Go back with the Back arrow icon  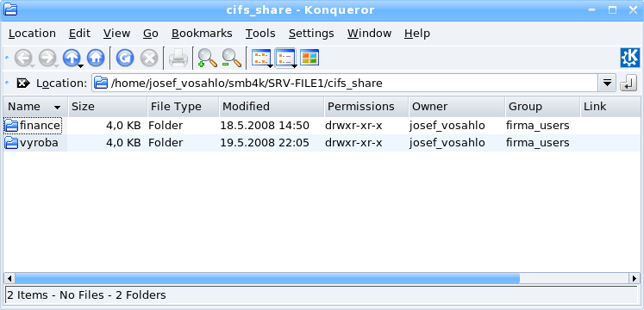(x=23, y=59)
